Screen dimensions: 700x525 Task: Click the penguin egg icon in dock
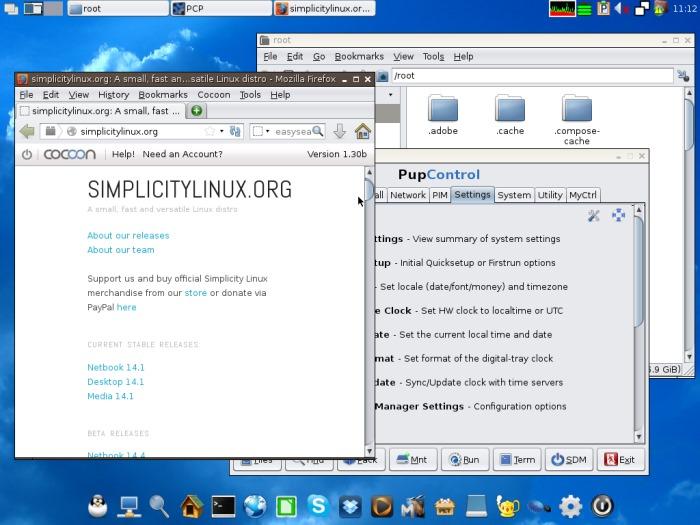pos(97,506)
